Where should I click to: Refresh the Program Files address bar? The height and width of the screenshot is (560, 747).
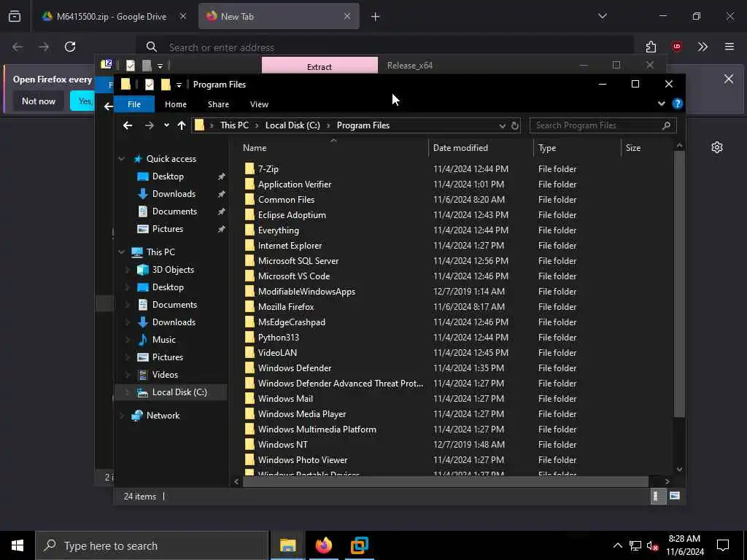(514, 125)
